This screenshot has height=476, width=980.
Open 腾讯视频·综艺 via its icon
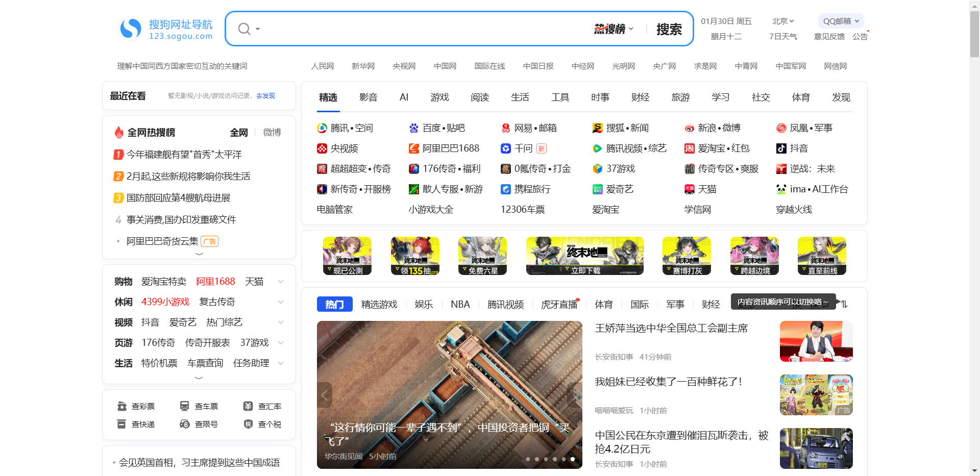597,148
